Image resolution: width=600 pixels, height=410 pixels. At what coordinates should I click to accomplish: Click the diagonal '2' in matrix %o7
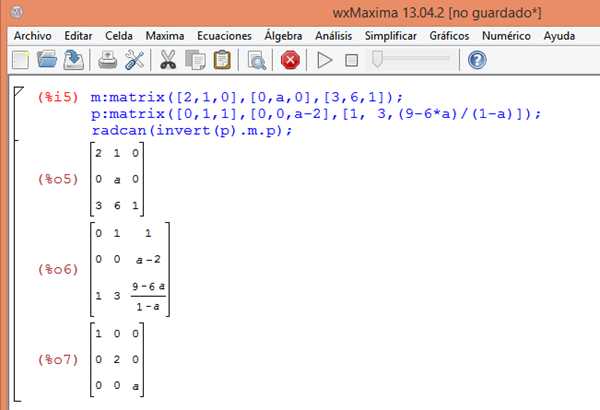(117, 359)
